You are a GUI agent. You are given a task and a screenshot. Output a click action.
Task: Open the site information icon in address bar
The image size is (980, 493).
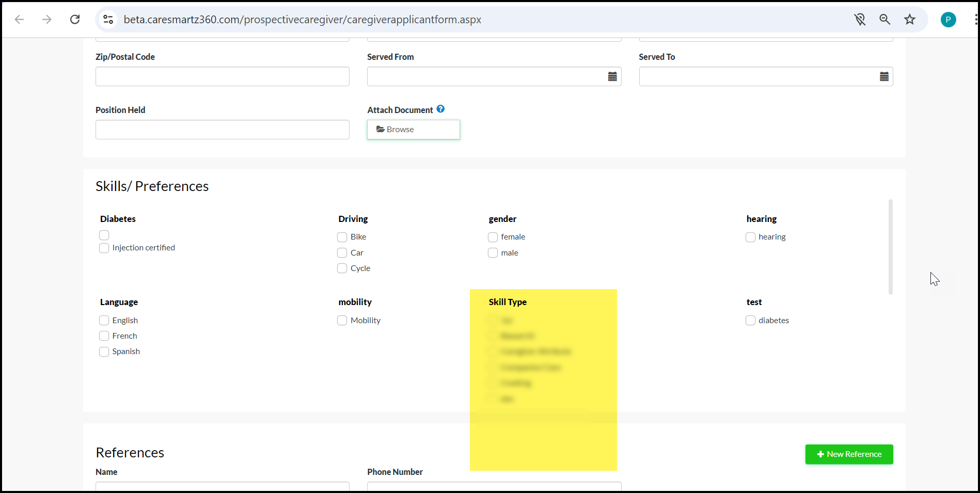point(108,20)
